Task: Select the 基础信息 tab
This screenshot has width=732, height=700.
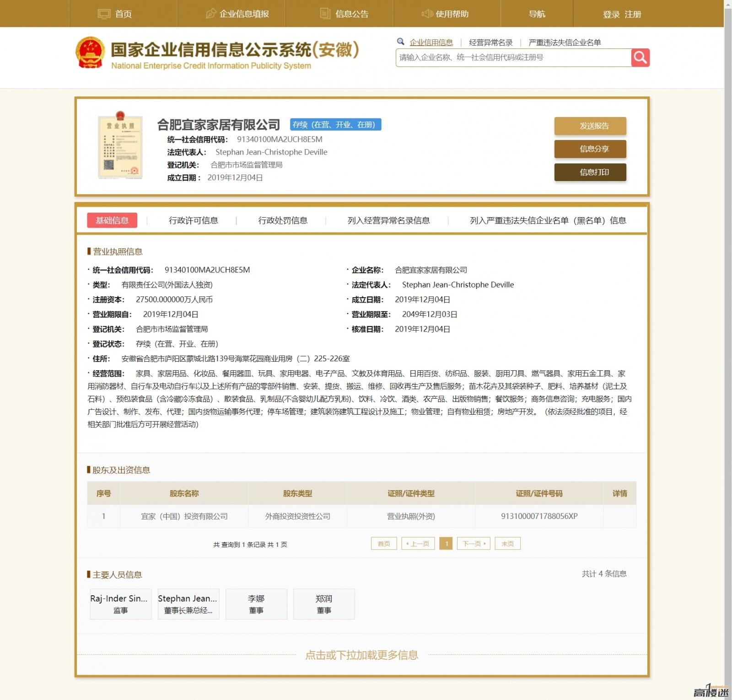Action: tap(112, 220)
